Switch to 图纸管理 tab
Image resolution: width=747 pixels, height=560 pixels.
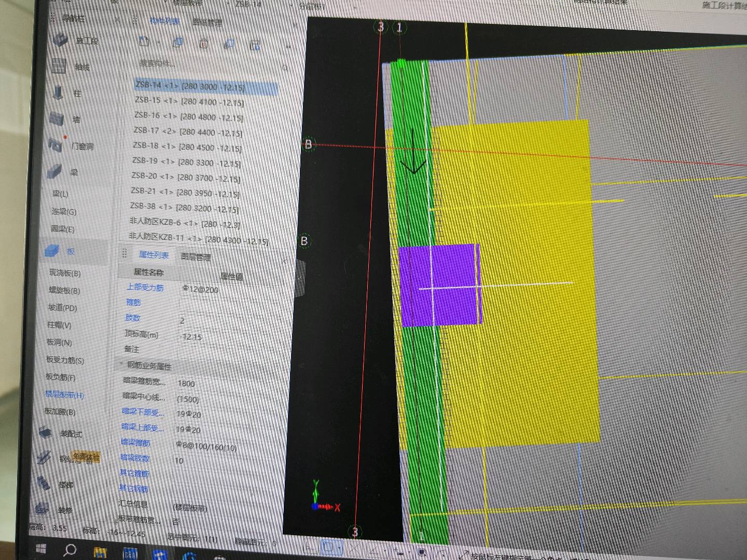point(207,22)
